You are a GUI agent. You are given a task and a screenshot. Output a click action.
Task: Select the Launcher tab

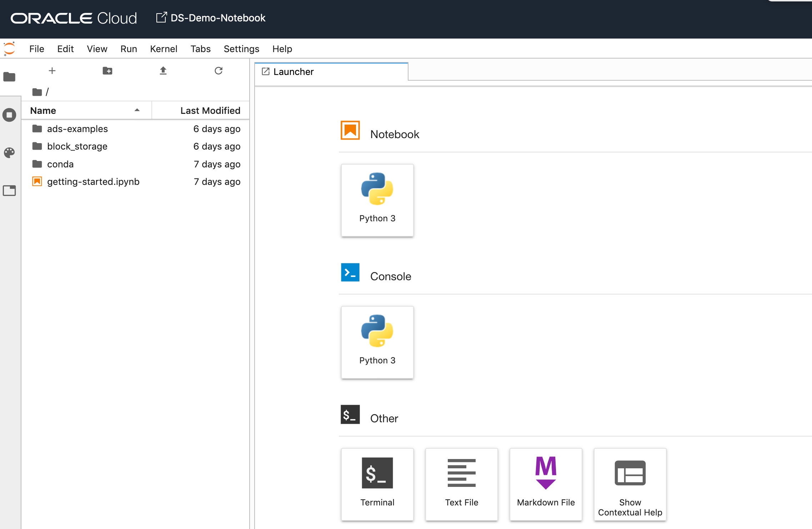tap(293, 72)
